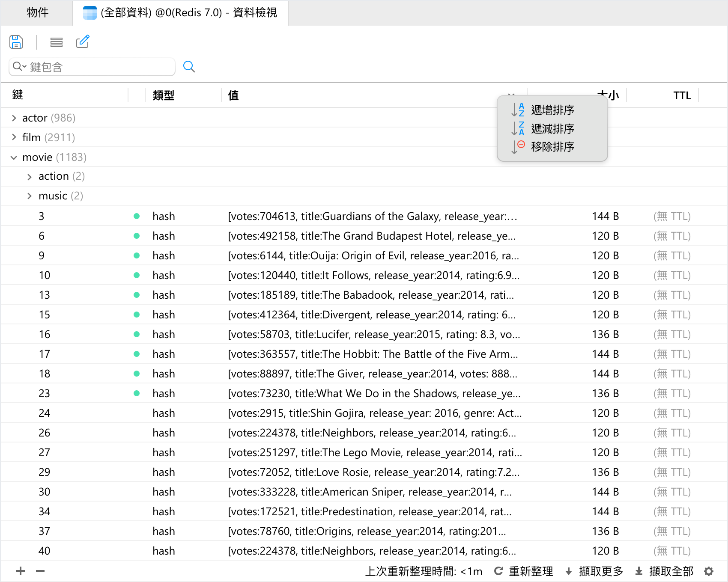Collapse the movie (1183) group
The width and height of the screenshot is (728, 582).
[14, 157]
